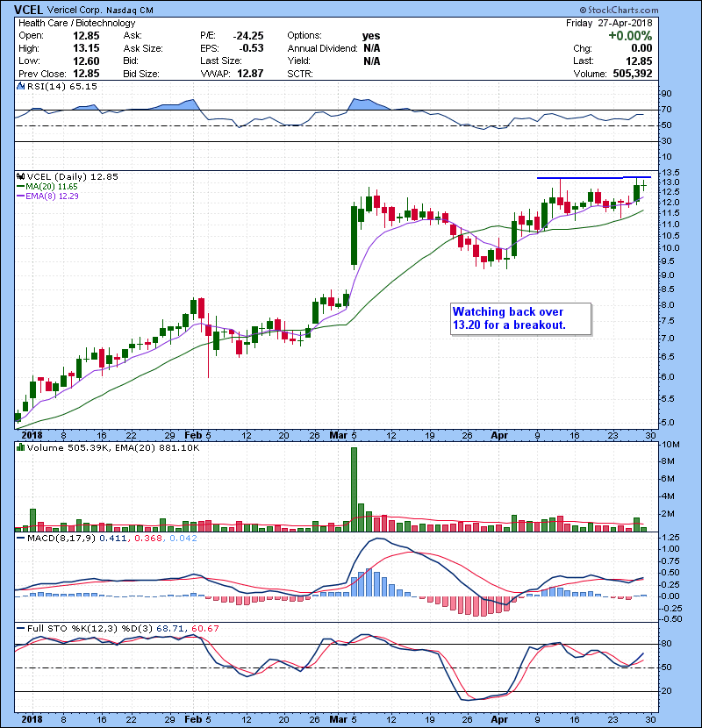Select the purple EMA(8) legend line
This screenshot has width=702, height=728.
point(20,197)
